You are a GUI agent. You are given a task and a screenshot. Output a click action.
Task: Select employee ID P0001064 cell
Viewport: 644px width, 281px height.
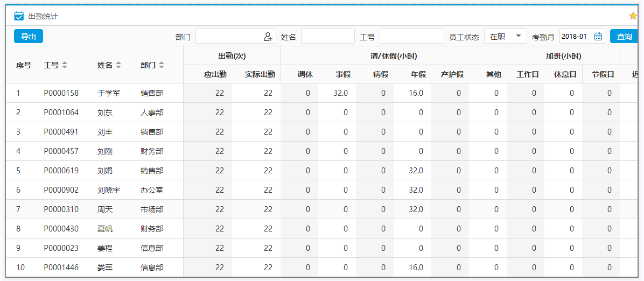coord(61,113)
